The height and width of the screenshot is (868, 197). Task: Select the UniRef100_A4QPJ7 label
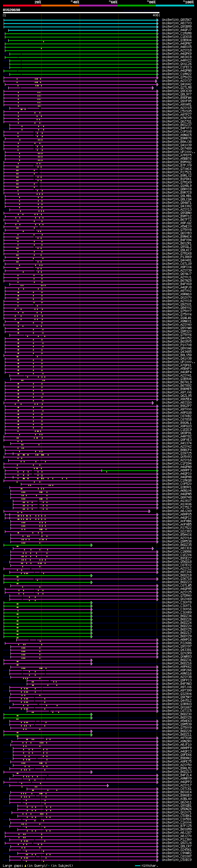tap(177, 30)
